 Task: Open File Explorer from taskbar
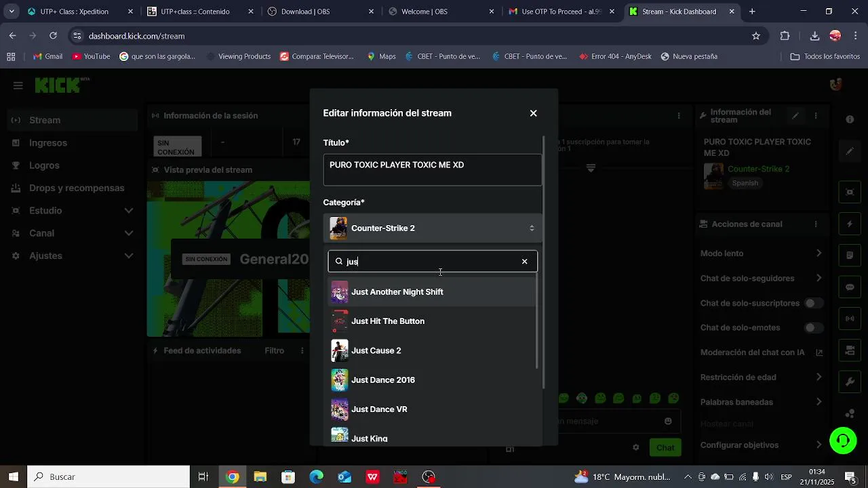(x=260, y=477)
